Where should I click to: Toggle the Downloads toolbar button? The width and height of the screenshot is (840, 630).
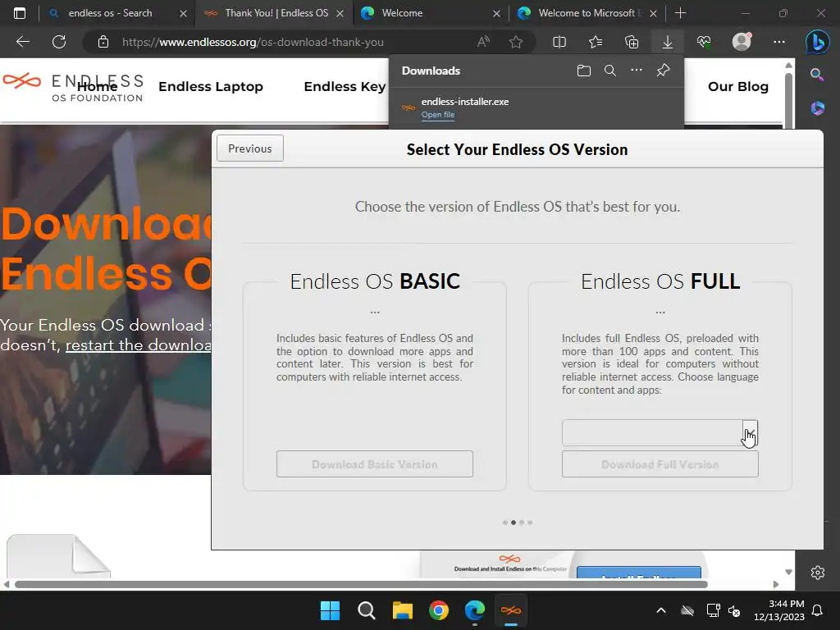[668, 42]
